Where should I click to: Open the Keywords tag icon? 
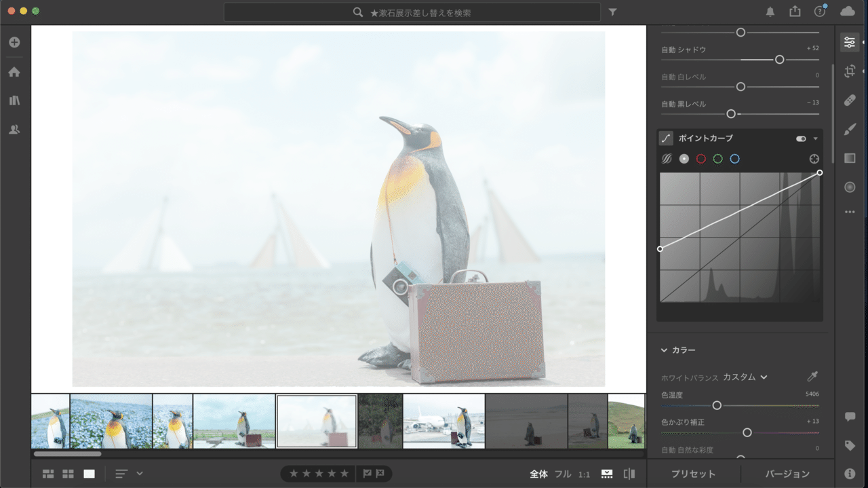850,446
